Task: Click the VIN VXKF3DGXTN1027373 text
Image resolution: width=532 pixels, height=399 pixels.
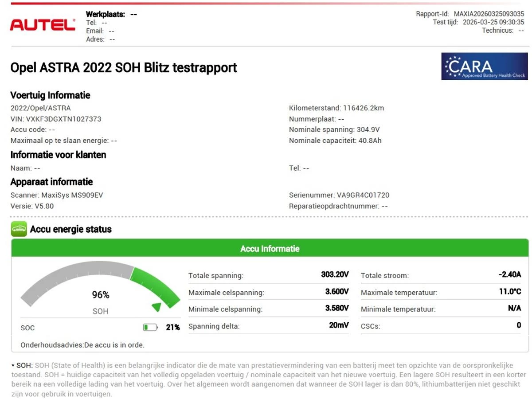Action: point(55,118)
